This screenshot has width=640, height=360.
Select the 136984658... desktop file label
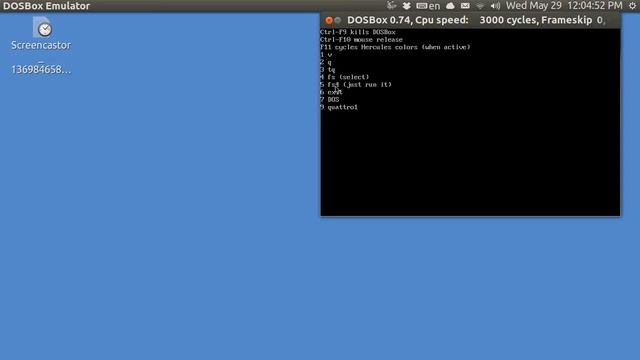[41, 69]
